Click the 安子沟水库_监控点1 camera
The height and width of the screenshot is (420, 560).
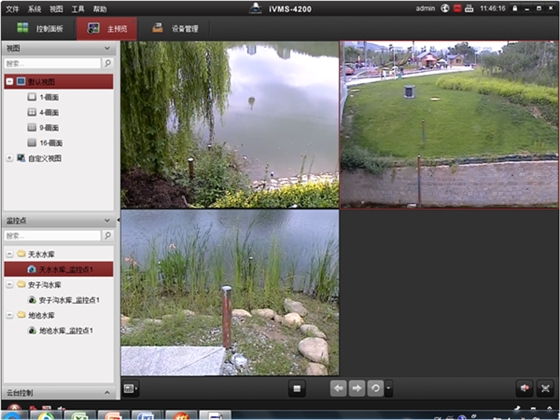tap(64, 300)
